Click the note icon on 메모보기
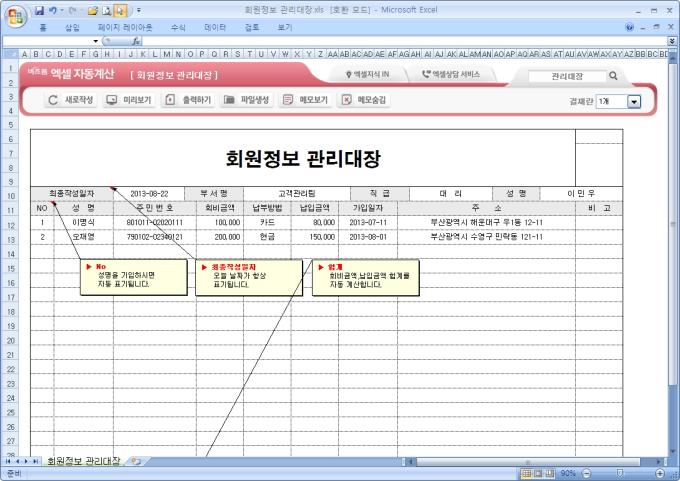This screenshot has width=680, height=481. click(287, 100)
